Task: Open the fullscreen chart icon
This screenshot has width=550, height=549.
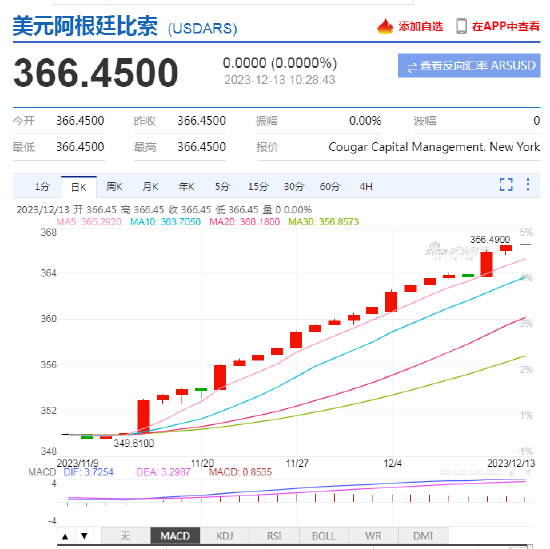Action: click(x=506, y=185)
